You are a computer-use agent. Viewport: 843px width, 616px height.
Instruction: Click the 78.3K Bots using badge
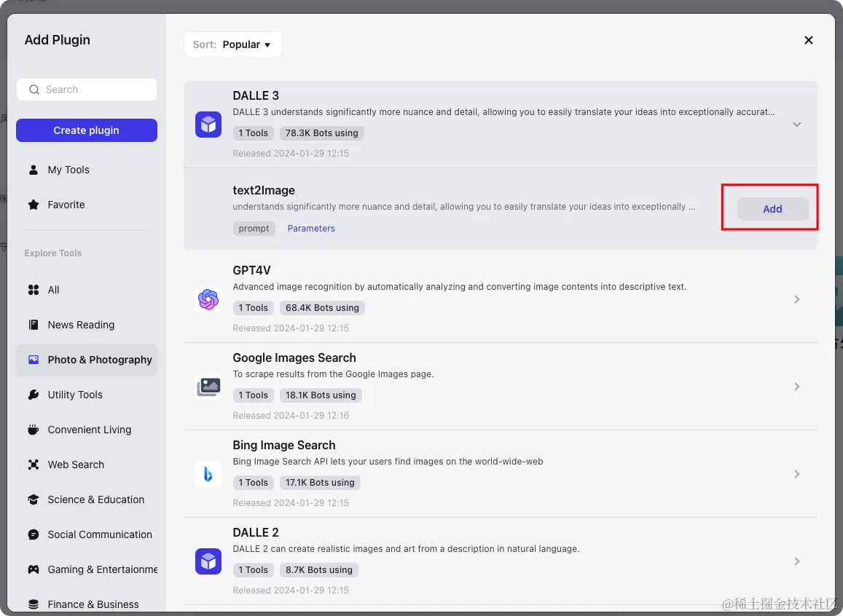321,133
